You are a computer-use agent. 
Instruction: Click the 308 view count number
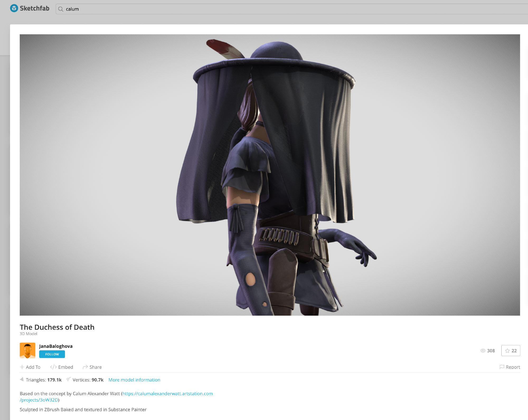(x=491, y=351)
